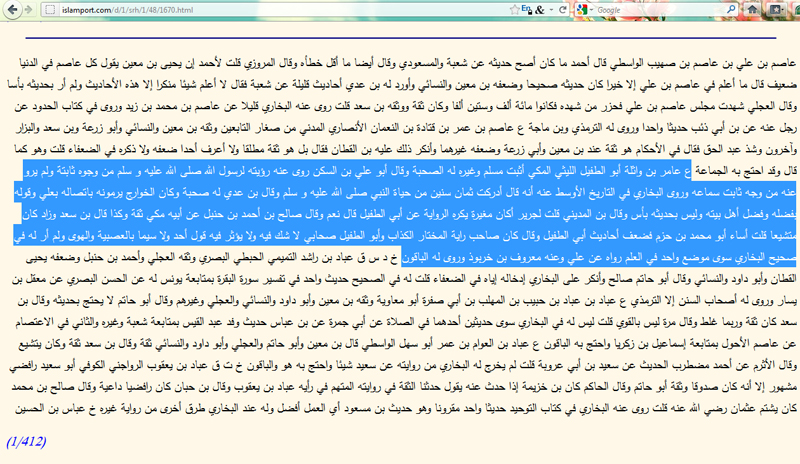Image resolution: width=800 pixels, height=464 pixels.
Task: Go forward to the next page
Action: (x=29, y=10)
